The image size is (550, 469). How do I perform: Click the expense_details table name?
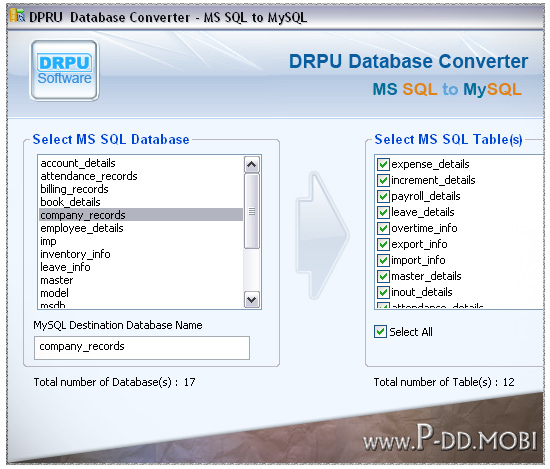pyautogui.click(x=430, y=164)
